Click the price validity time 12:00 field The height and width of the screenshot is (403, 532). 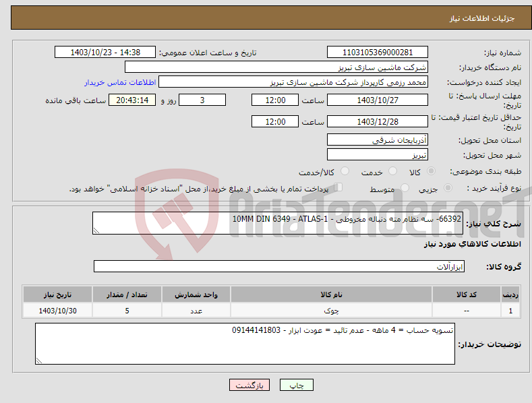(x=275, y=121)
